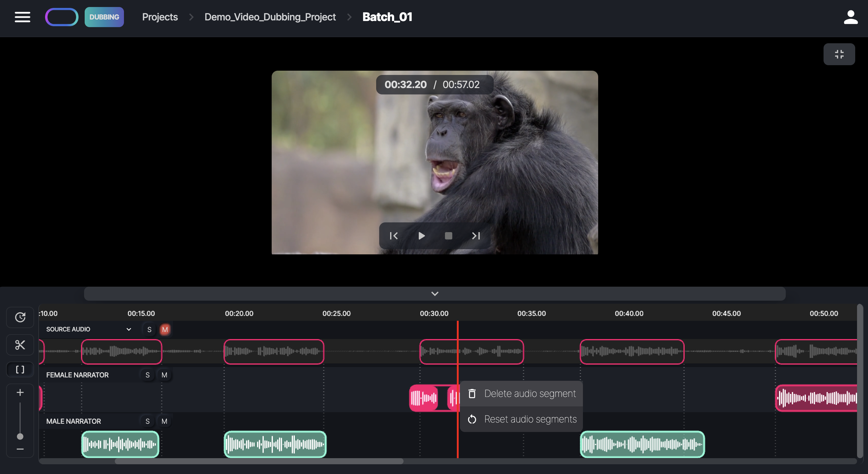868x474 pixels.
Task: Skip to the next segment
Action: tap(476, 236)
